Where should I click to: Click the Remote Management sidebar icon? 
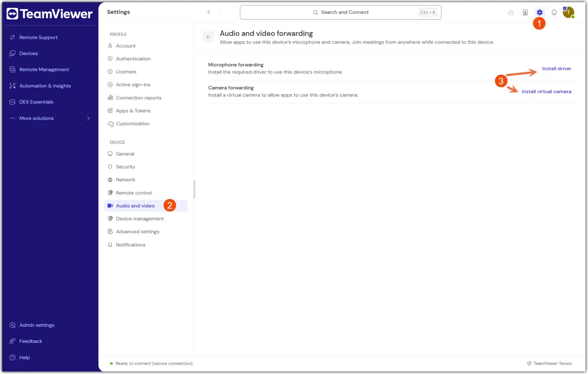pos(12,70)
